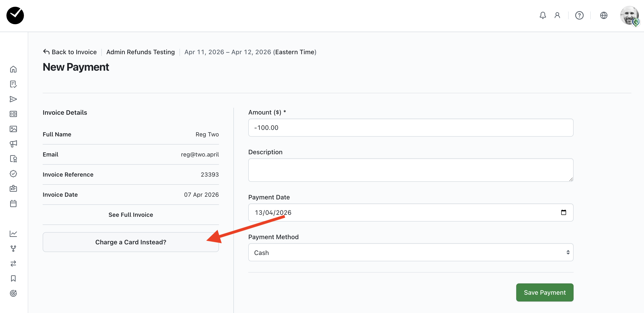Focus the Amount input field
644x313 pixels.
tap(411, 128)
